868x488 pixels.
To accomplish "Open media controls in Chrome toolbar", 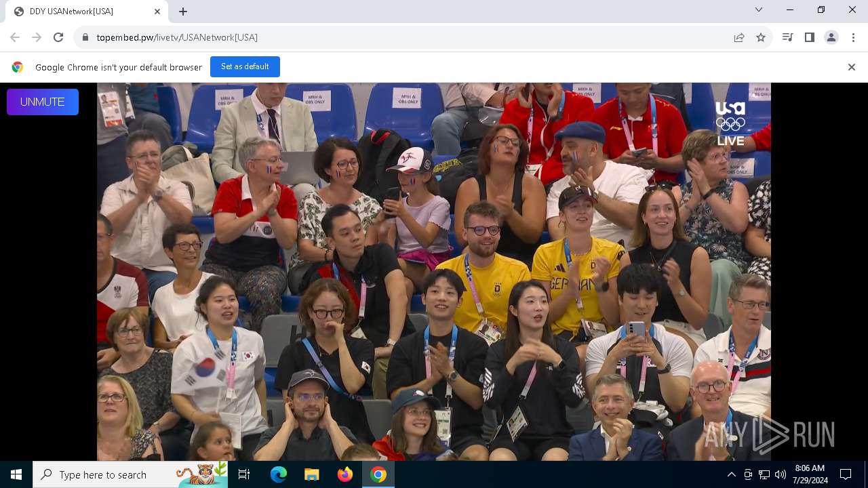I will (787, 37).
